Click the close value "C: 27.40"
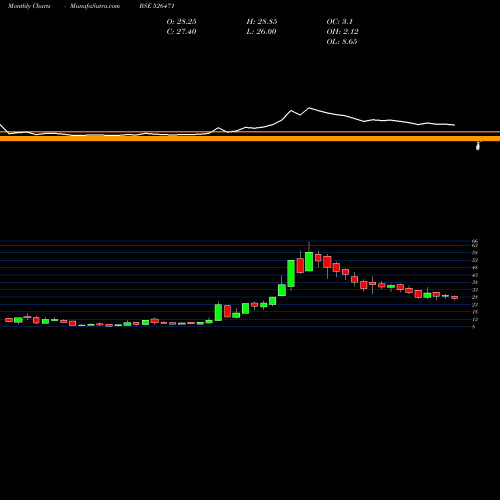This screenshot has height=500, width=500. [x=181, y=32]
